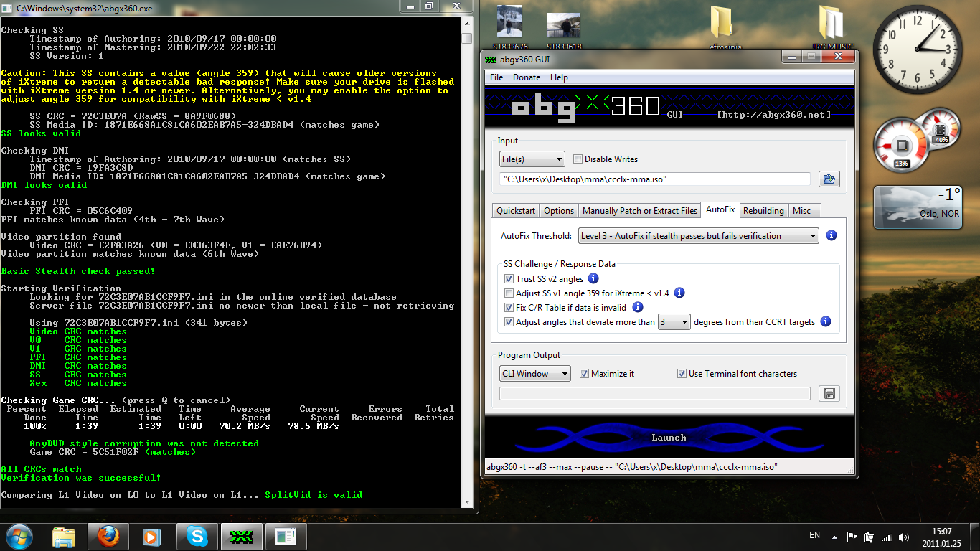Click battery power tray icon

click(x=869, y=537)
